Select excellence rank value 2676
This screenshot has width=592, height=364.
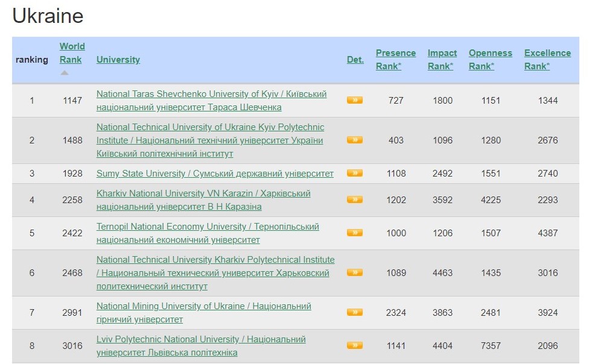coord(548,140)
